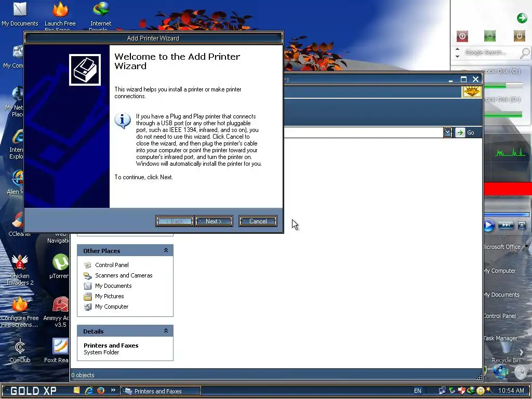Click the printer icon in wizard welcome page

click(x=85, y=70)
